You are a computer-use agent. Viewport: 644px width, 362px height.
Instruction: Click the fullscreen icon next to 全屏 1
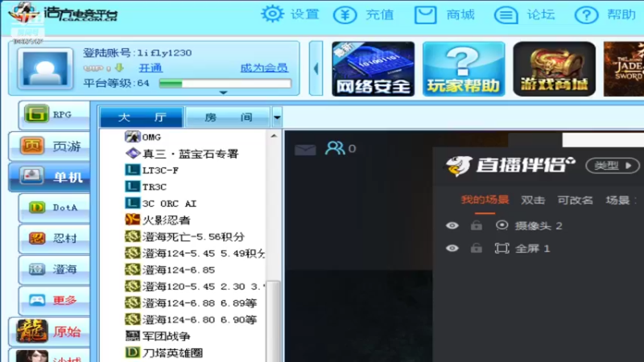(502, 248)
